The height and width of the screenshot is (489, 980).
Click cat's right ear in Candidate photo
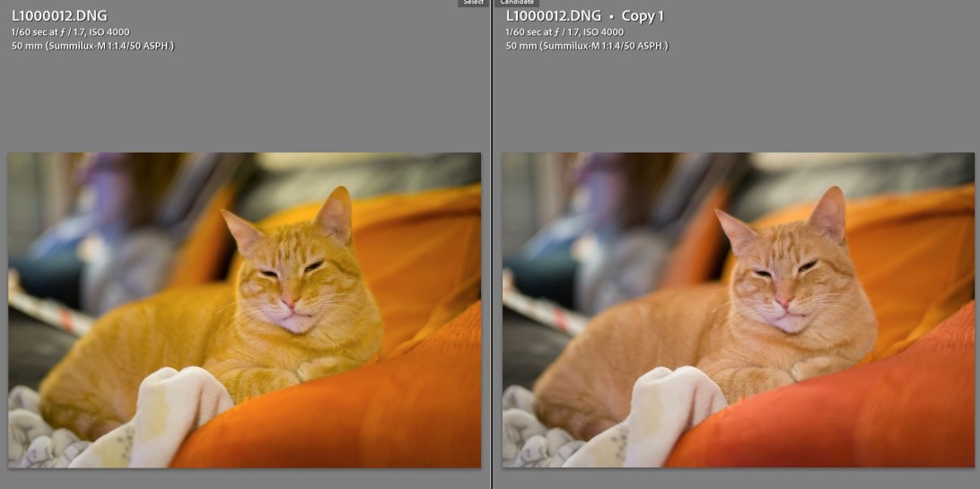pos(829,215)
